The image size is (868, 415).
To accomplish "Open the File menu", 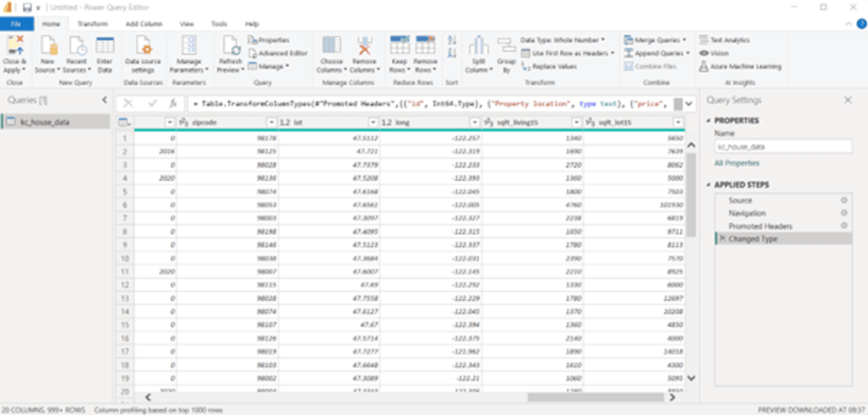I will (x=16, y=24).
